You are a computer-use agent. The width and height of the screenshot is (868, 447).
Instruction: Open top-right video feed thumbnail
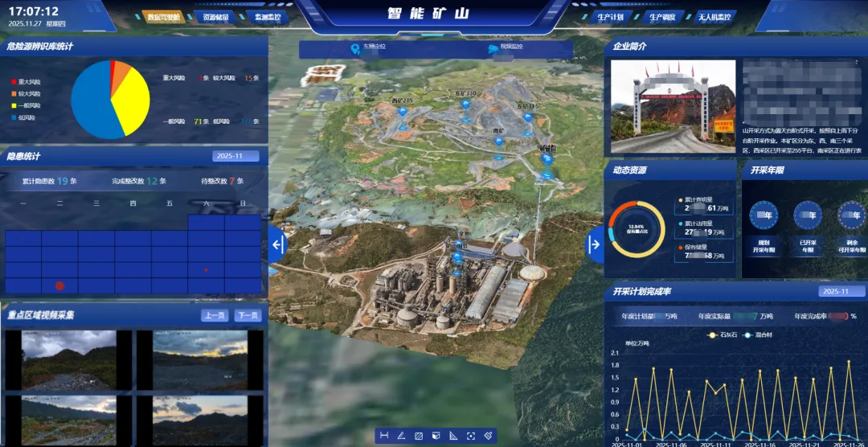coord(200,360)
